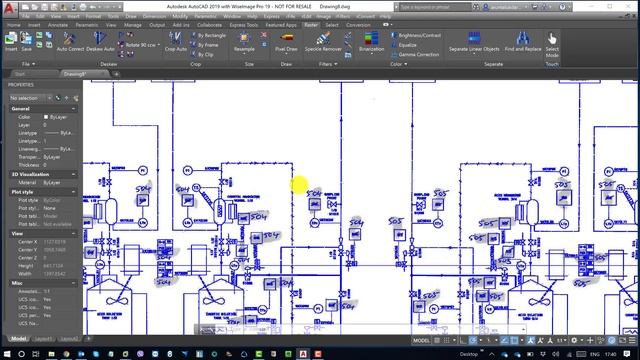This screenshot has height=360, width=640.
Task: Click the ByLayer color swatch in Properties
Action: pos(46,117)
